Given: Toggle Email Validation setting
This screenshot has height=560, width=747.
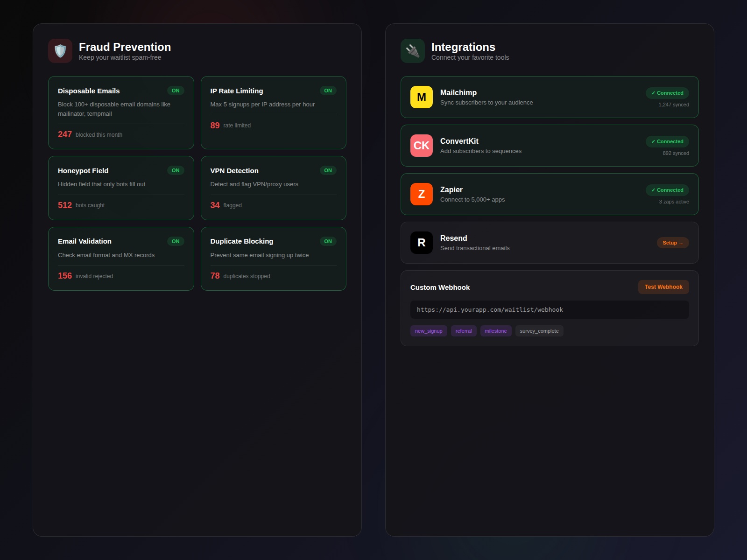Looking at the screenshot, I should tap(176, 241).
